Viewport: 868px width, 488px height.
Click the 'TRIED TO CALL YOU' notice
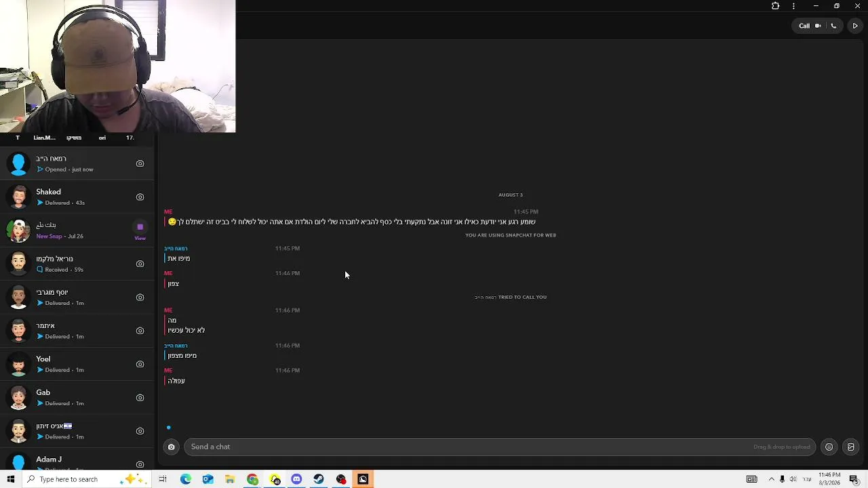511,297
